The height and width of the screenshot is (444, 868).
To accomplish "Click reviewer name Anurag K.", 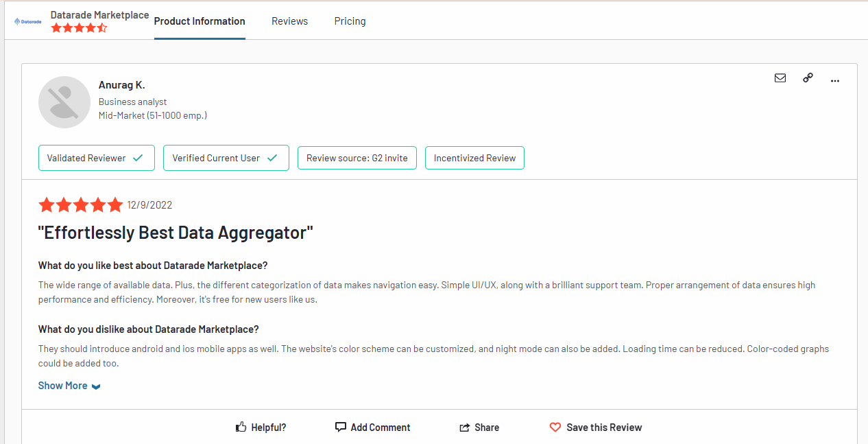I will [122, 85].
